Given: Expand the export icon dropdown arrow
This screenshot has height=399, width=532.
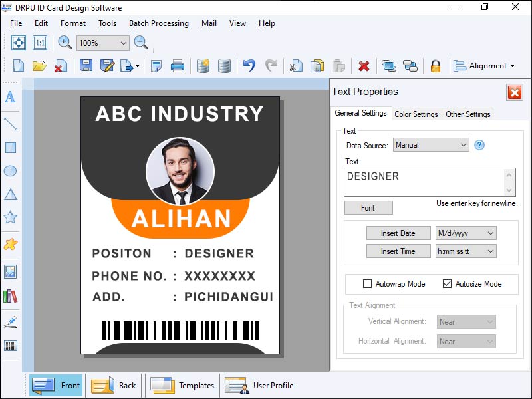Looking at the screenshot, I should 137,66.
